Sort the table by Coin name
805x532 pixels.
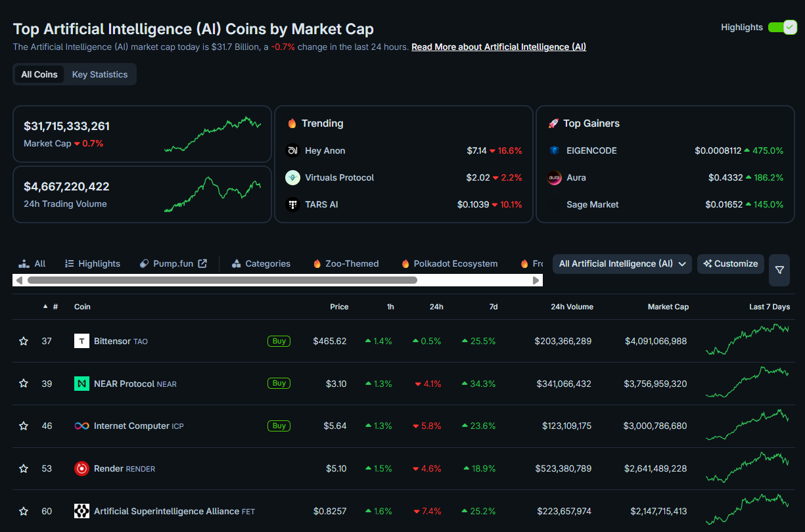[x=82, y=307]
